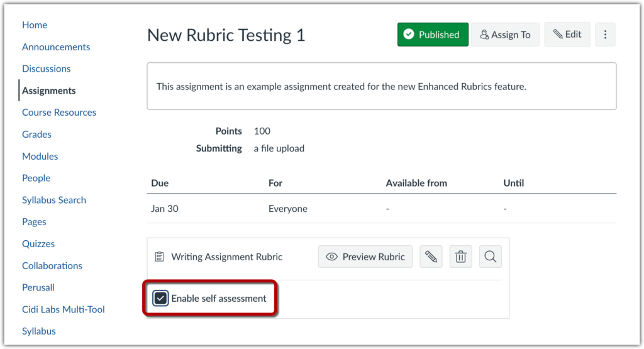Toggle the green Published button
The height and width of the screenshot is (349, 644).
[x=433, y=35]
